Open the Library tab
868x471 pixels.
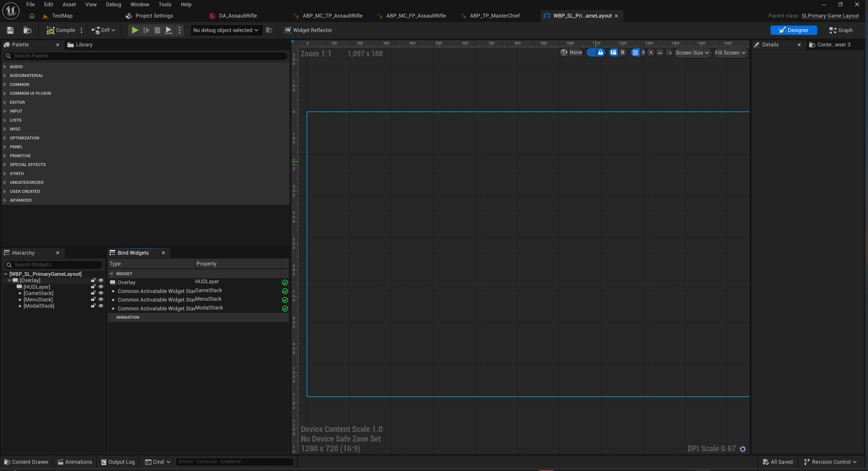(80, 44)
